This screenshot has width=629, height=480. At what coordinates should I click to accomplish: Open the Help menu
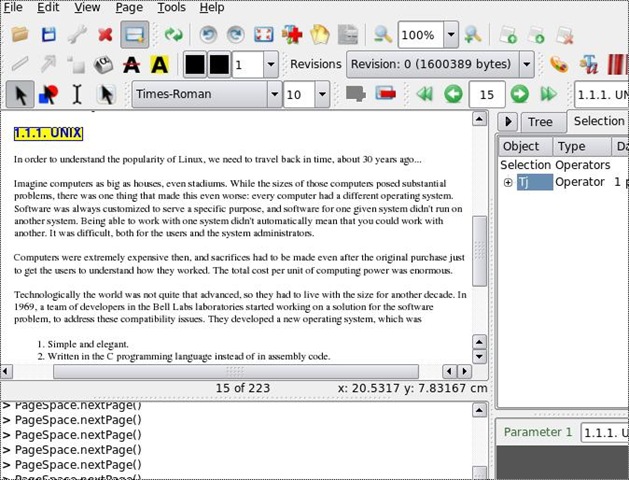pos(212,7)
